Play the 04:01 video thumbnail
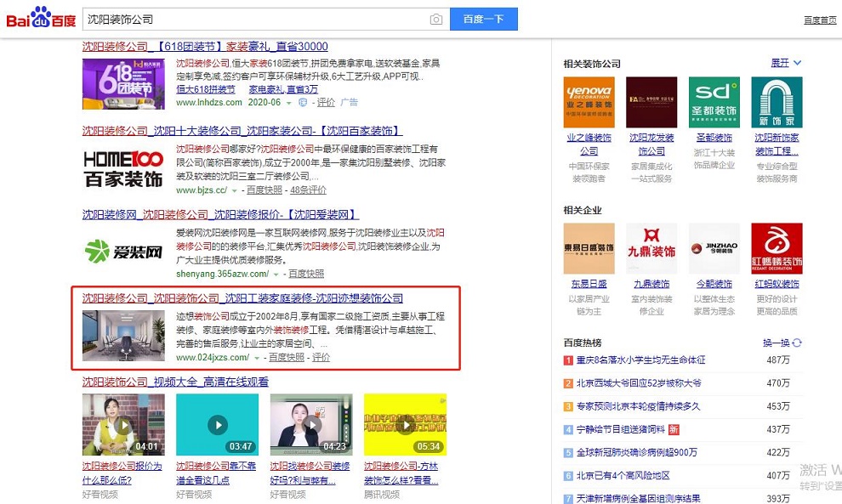Screen dimensions: 842x504 pyautogui.click(x=123, y=425)
